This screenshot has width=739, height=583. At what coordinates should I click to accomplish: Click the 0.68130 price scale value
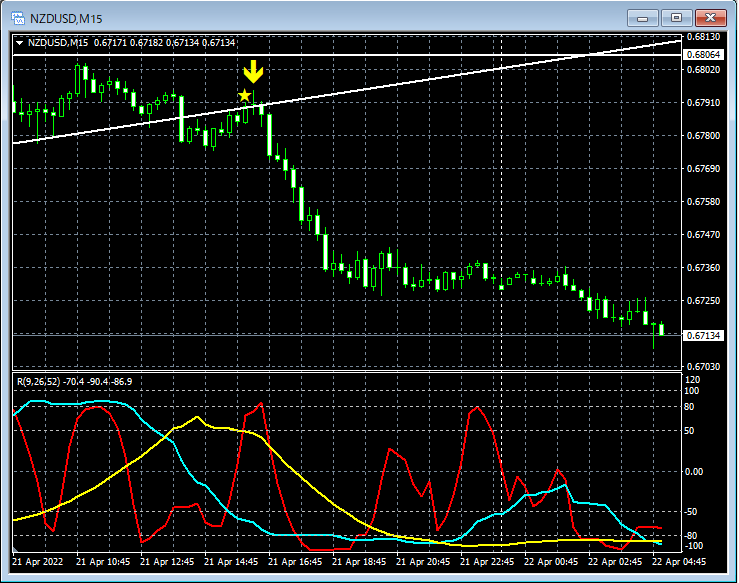(x=703, y=37)
